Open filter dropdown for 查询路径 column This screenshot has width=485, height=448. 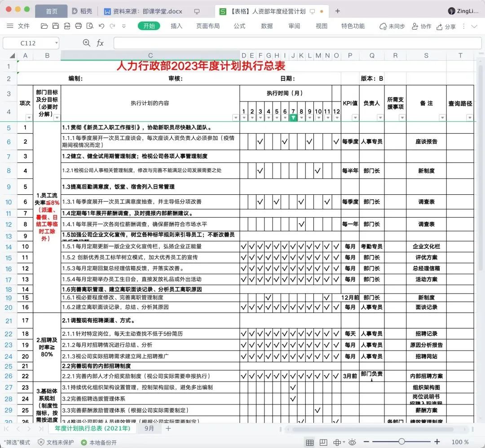tap(470, 118)
